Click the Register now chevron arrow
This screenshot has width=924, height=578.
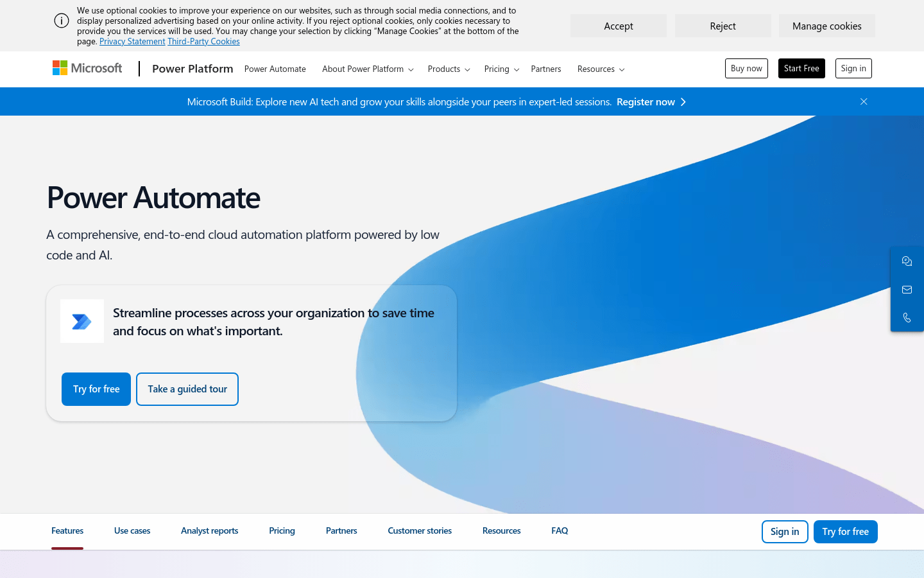point(683,102)
